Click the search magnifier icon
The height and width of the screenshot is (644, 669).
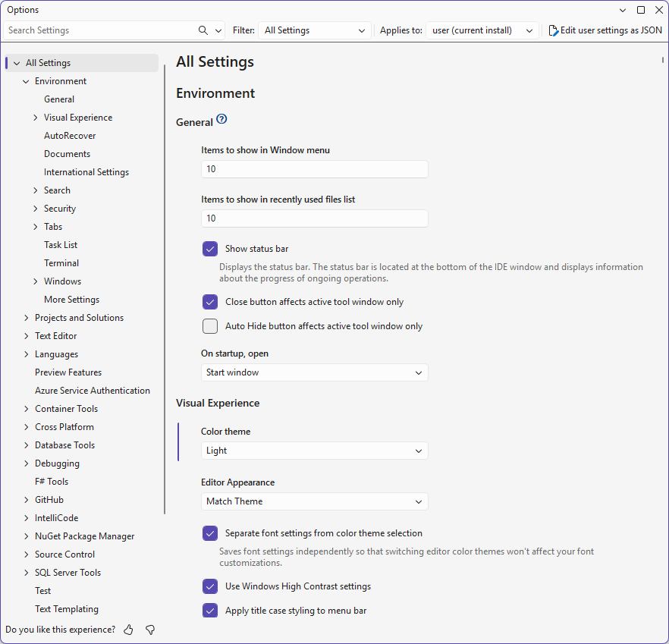tap(203, 30)
